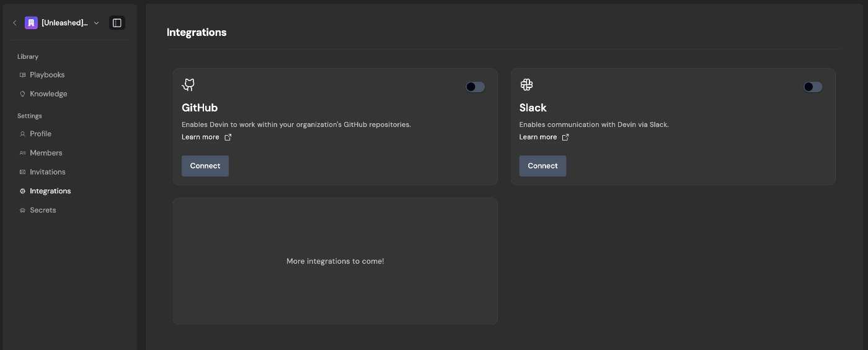
Task: Click the Slack description about communication
Action: pyautogui.click(x=594, y=125)
